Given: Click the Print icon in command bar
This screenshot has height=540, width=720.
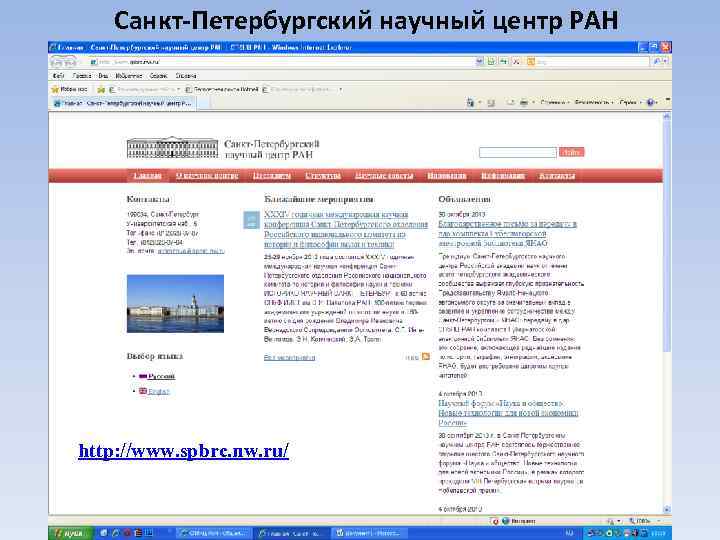Looking at the screenshot, I should coord(523,103).
